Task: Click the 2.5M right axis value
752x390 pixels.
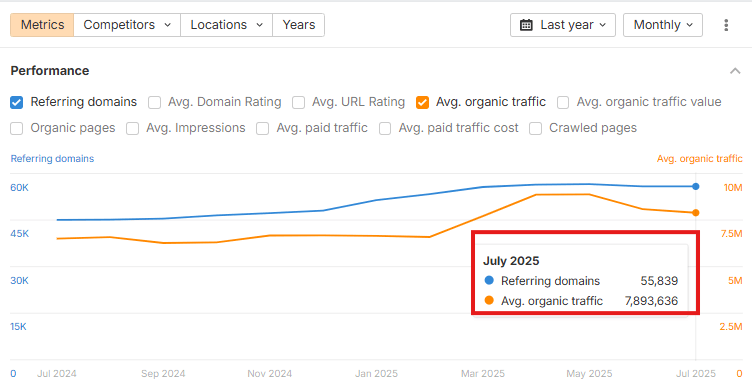Action: click(x=730, y=327)
